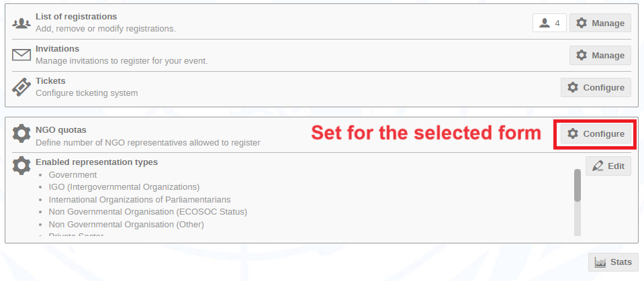
Task: Click the registrant count badge showing 4
Action: coord(549,23)
